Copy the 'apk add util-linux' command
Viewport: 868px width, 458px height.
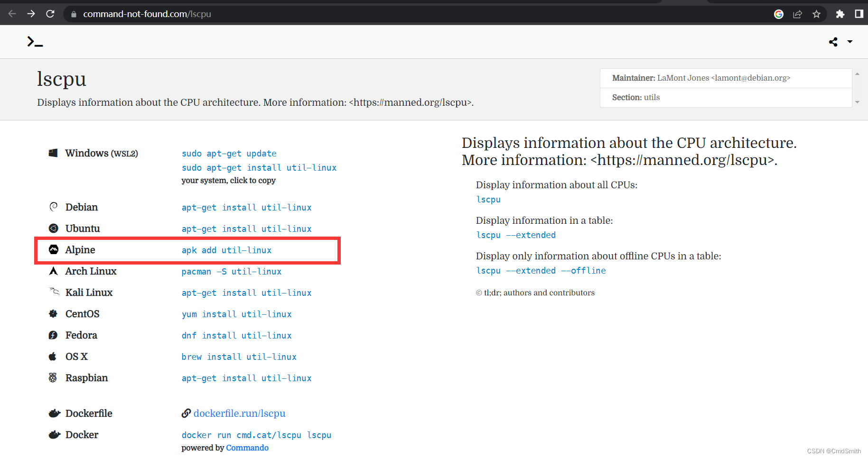[226, 250]
